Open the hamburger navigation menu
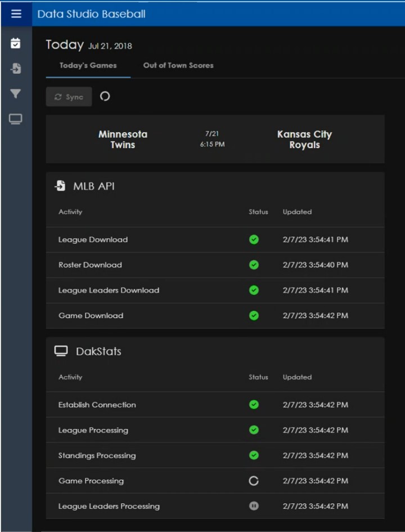The height and width of the screenshot is (532, 405). (x=16, y=14)
